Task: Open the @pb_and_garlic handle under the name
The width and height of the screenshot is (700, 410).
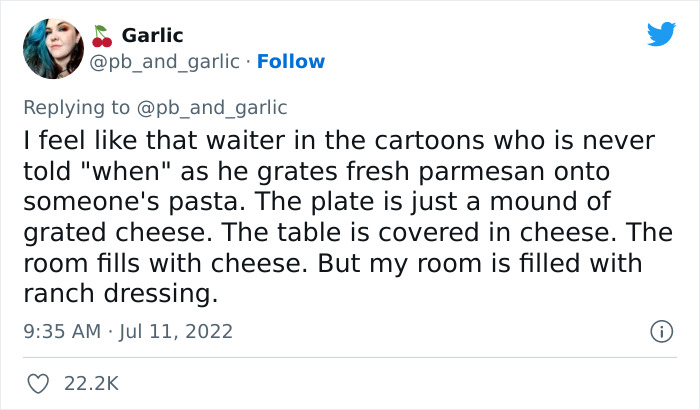Action: click(166, 61)
